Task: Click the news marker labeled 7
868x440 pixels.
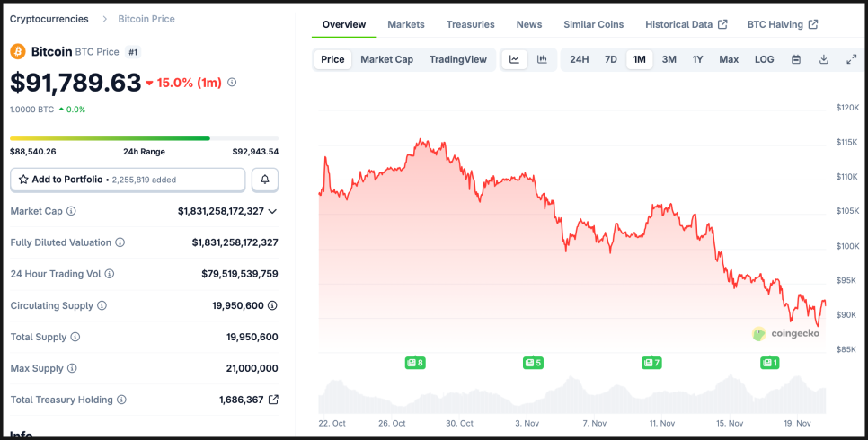Action: pos(651,363)
